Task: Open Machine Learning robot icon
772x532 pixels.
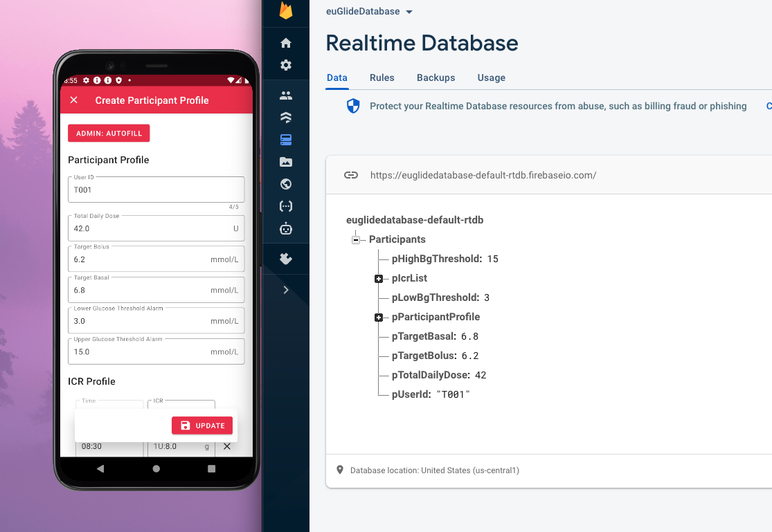Action: coord(285,229)
